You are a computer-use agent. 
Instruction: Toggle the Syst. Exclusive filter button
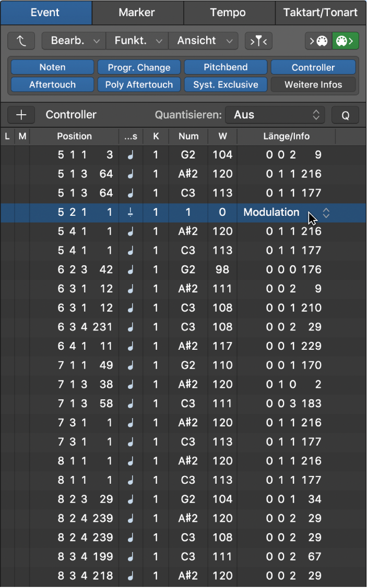coord(225,84)
